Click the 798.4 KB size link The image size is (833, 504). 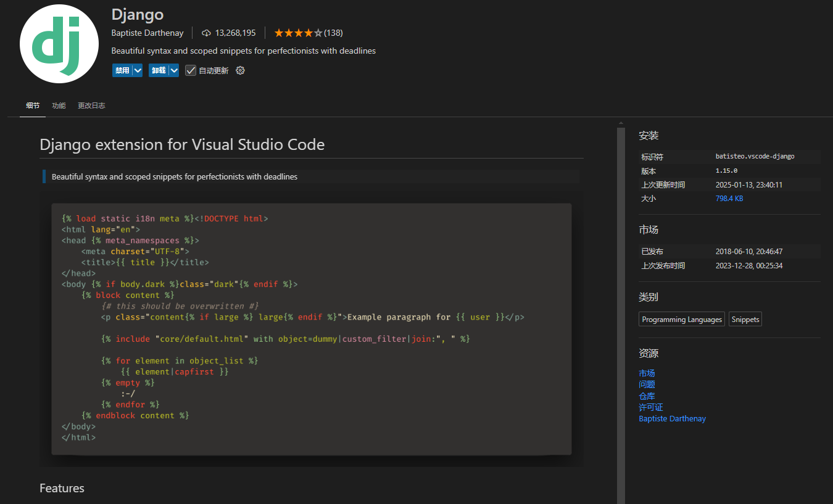(x=729, y=199)
